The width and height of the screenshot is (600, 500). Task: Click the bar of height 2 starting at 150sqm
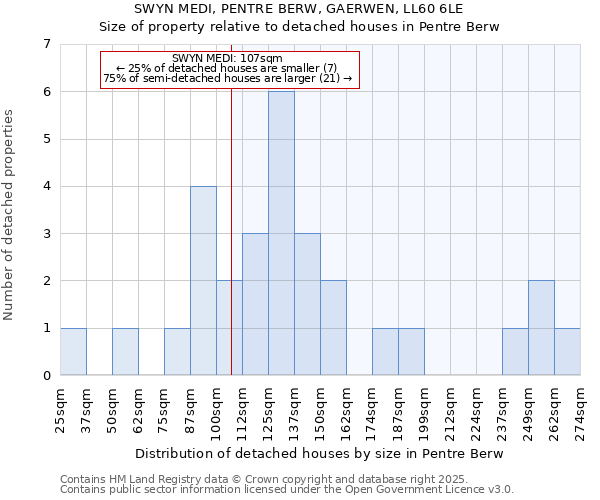(334, 327)
